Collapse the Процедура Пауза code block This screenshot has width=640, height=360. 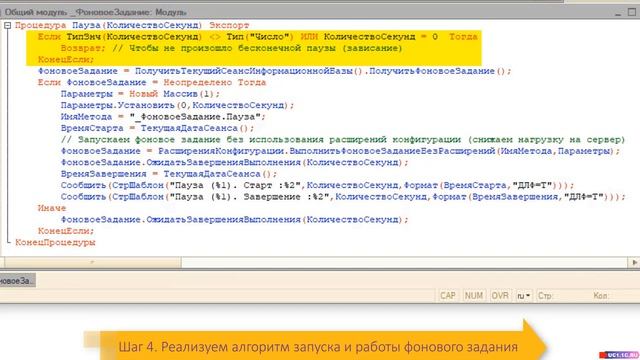pyautogui.click(x=7, y=26)
